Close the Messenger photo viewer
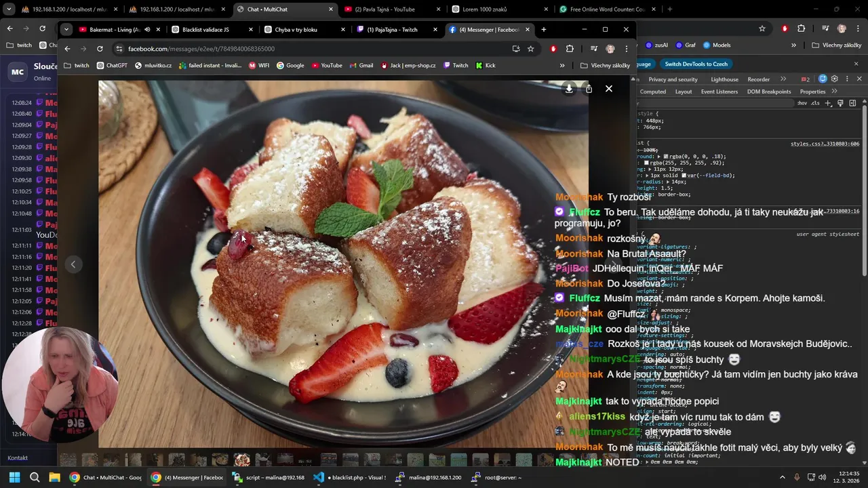Screen dimensions: 868x488 point(609,89)
